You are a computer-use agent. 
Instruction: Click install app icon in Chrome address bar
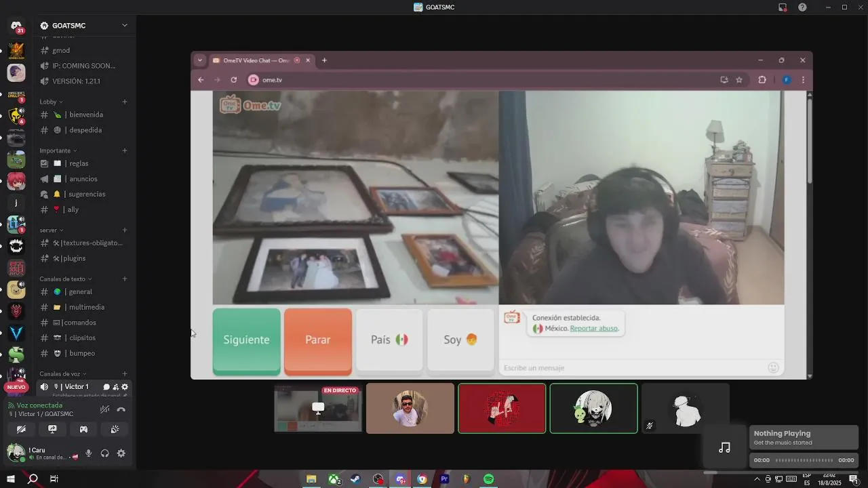click(724, 80)
